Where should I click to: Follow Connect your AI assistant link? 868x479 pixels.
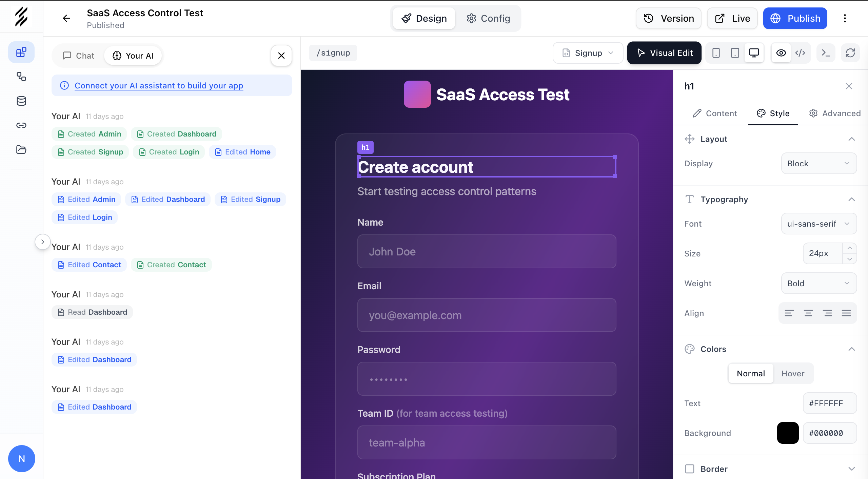159,85
